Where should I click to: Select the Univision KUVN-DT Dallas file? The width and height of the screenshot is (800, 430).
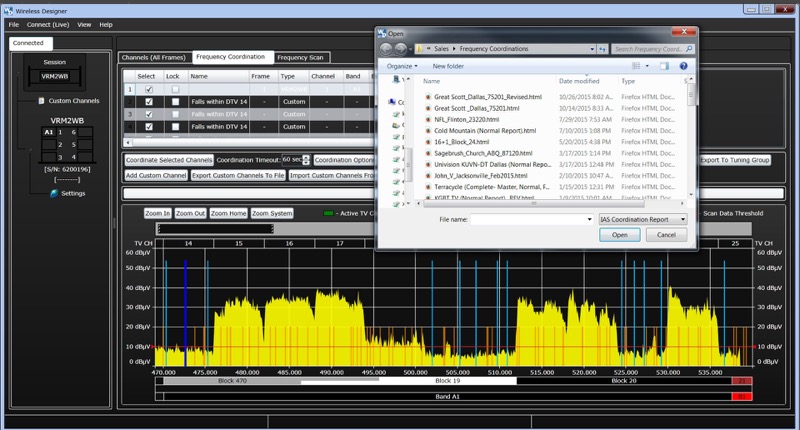click(x=492, y=164)
